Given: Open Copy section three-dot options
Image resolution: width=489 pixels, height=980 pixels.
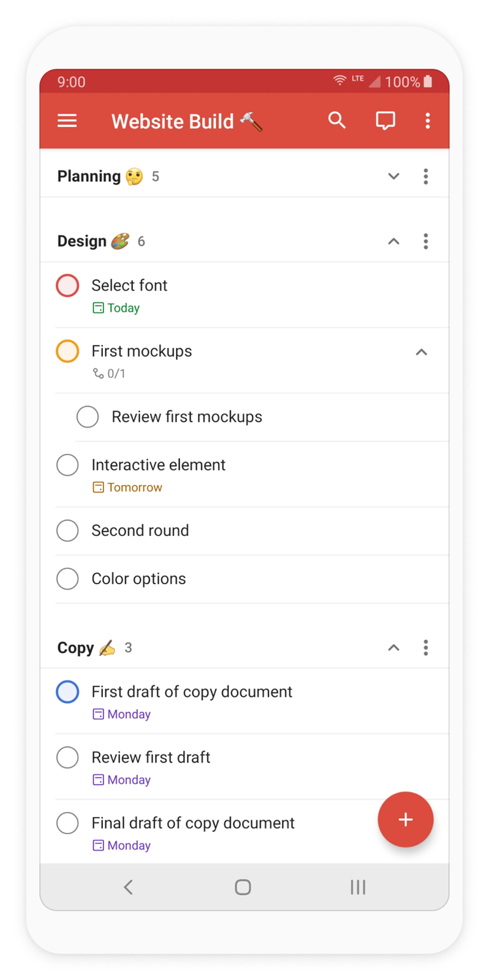Looking at the screenshot, I should click(x=426, y=647).
